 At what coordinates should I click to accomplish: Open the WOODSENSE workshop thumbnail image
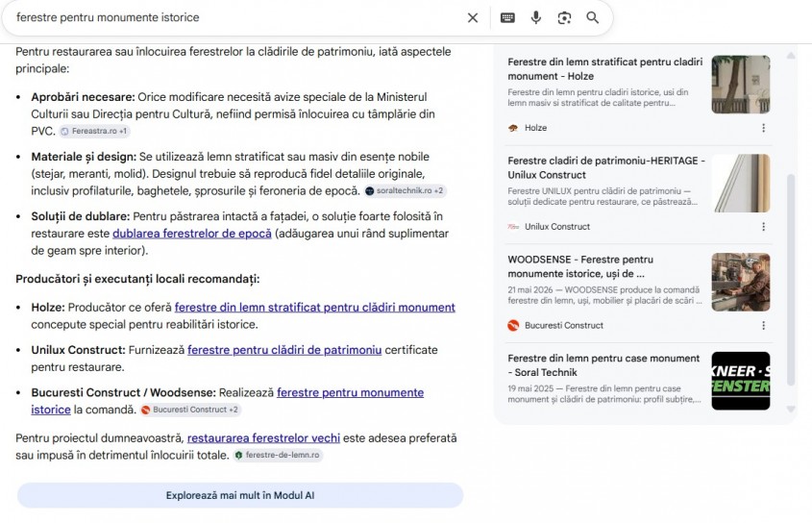pos(741,282)
